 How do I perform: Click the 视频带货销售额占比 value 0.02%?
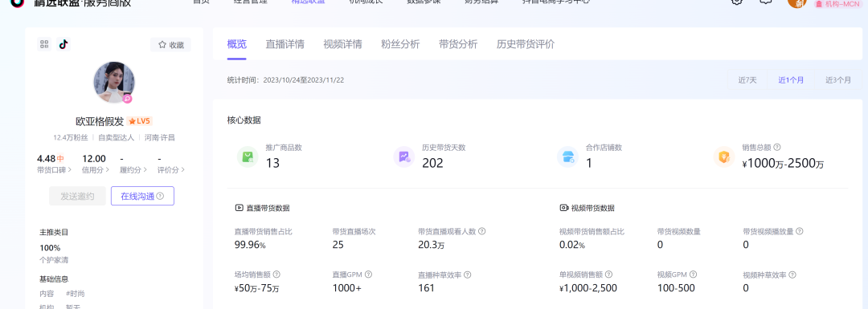(572, 245)
